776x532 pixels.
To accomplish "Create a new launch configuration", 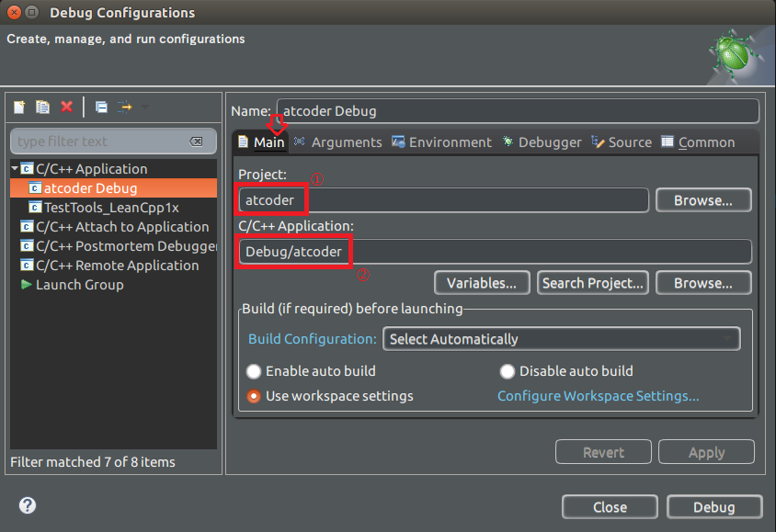I will [18, 107].
